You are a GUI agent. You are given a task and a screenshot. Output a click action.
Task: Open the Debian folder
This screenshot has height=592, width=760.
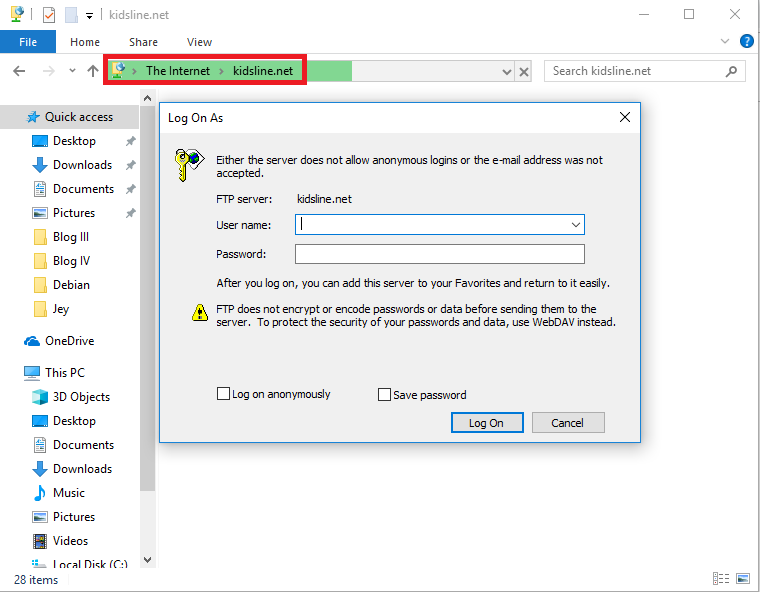pyautogui.click(x=71, y=285)
